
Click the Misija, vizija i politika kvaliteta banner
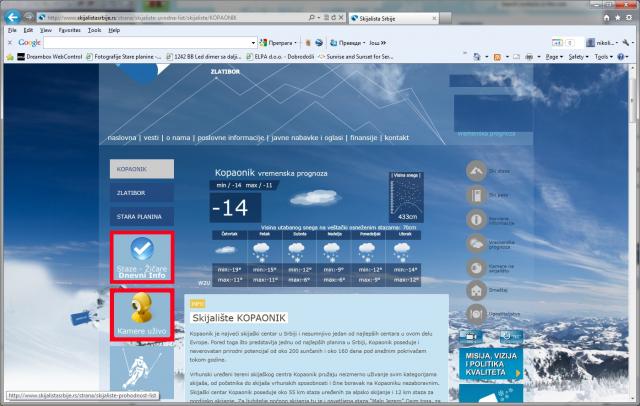click(491, 364)
